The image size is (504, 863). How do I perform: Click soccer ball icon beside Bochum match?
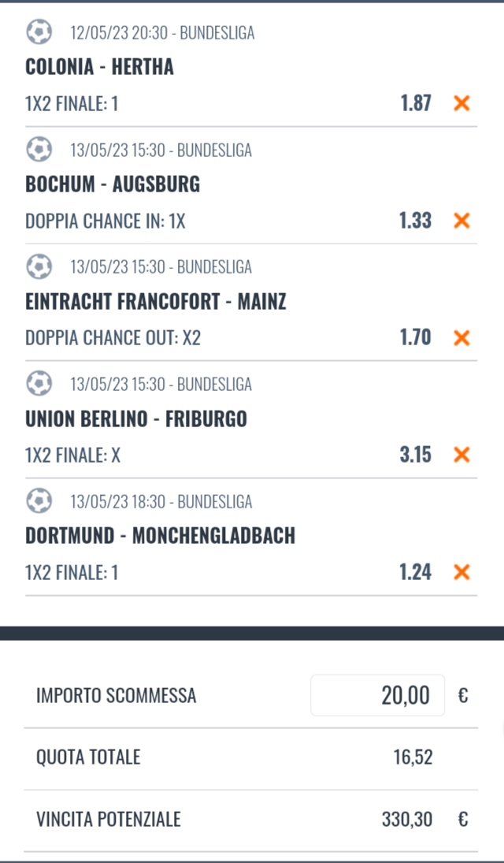pos(39,150)
